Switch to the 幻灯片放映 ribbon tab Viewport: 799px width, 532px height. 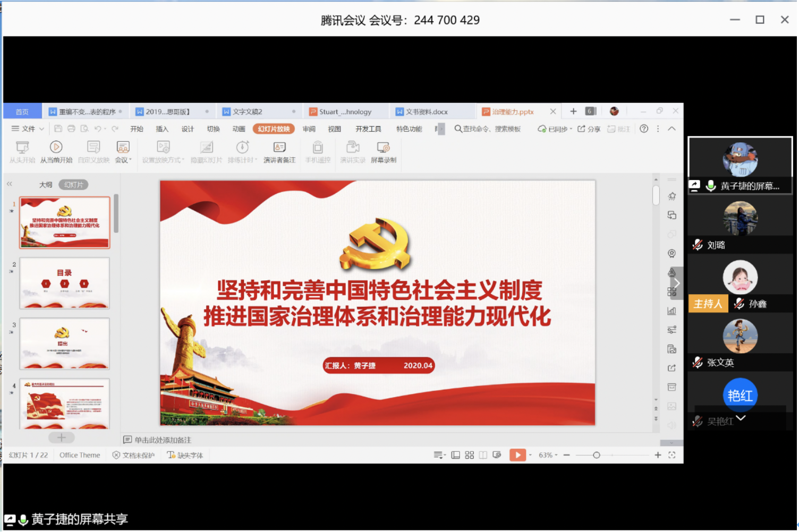click(274, 128)
